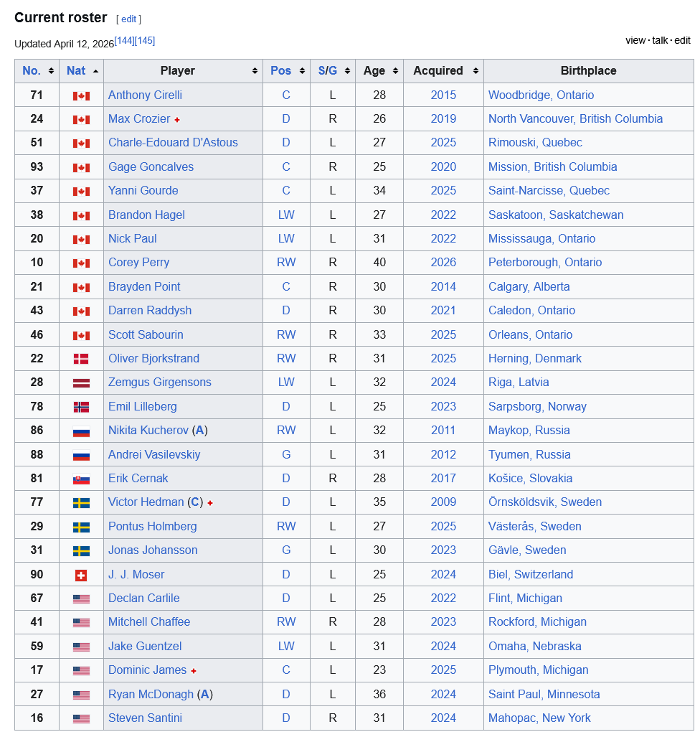This screenshot has width=700, height=737.
Task: Click red cross icon beside Victor Hedman
Action: pos(210,503)
